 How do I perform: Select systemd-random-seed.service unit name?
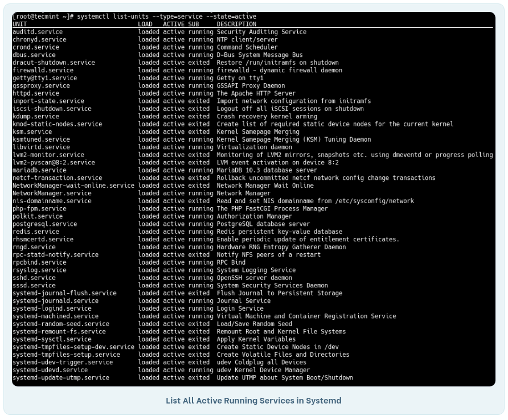pos(61,324)
